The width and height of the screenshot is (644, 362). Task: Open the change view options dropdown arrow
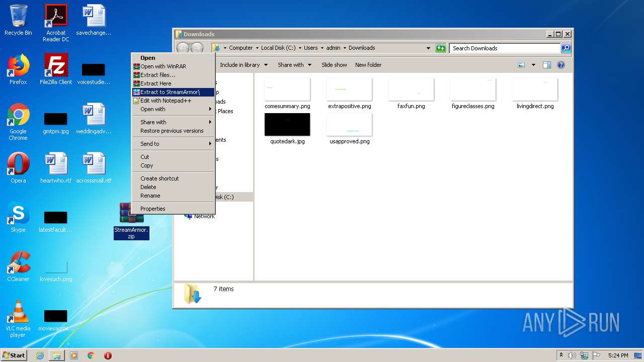[x=533, y=65]
